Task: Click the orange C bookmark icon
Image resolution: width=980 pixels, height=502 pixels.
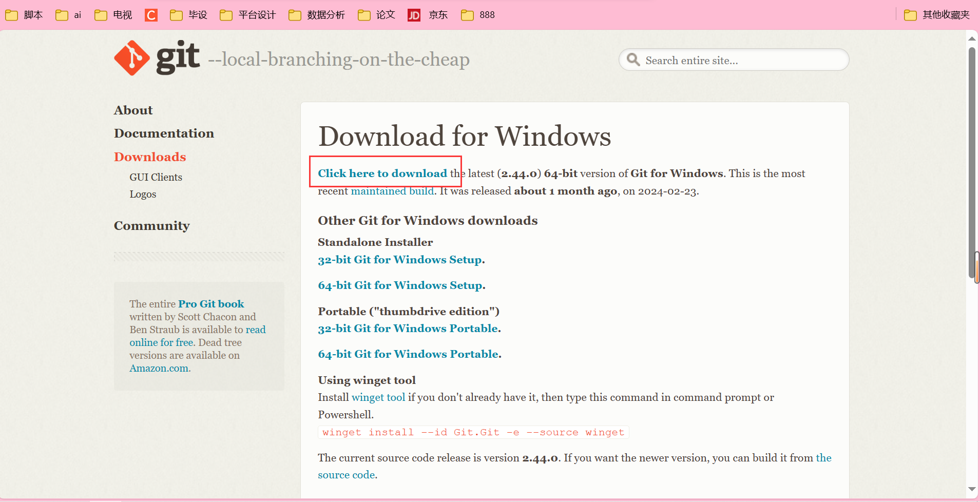Action: click(x=151, y=15)
